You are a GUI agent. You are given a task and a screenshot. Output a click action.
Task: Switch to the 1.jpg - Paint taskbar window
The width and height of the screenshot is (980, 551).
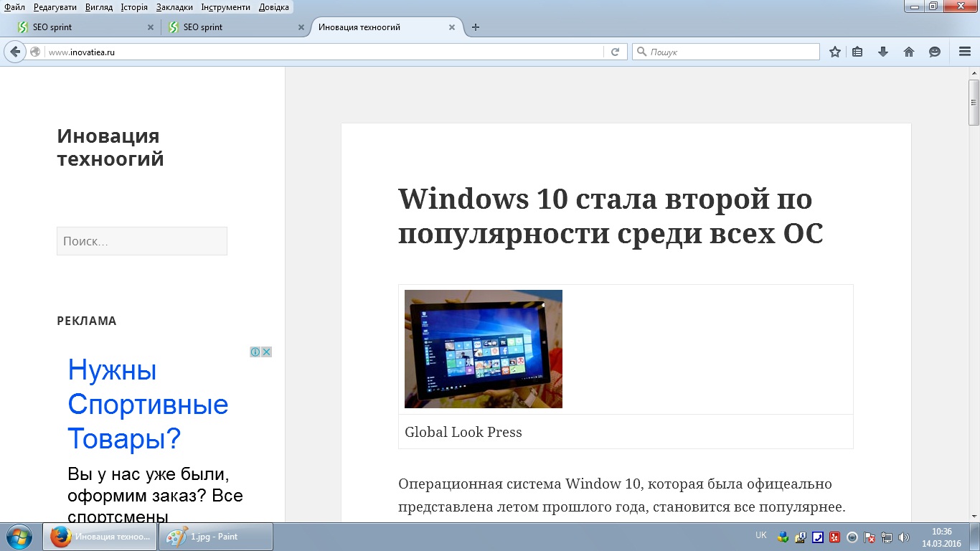pyautogui.click(x=216, y=537)
